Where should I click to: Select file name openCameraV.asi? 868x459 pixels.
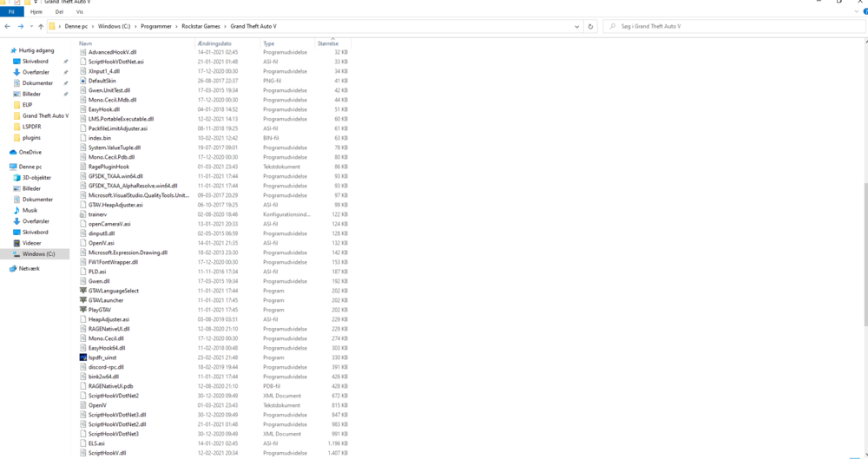(109, 224)
